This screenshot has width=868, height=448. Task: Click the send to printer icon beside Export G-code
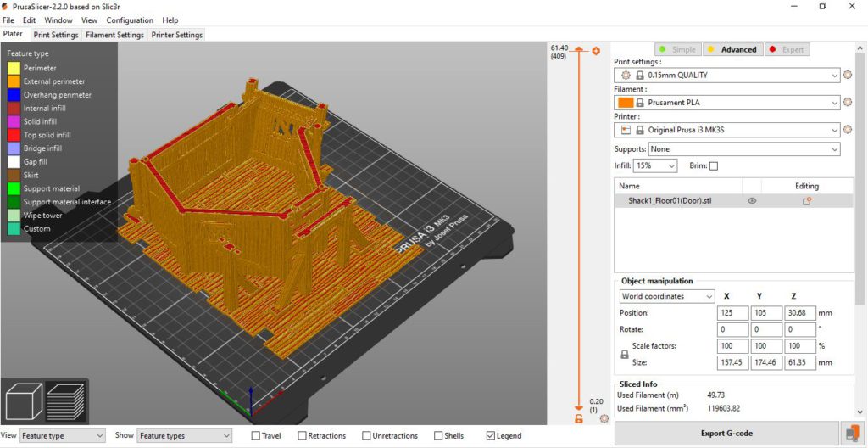tap(850, 433)
